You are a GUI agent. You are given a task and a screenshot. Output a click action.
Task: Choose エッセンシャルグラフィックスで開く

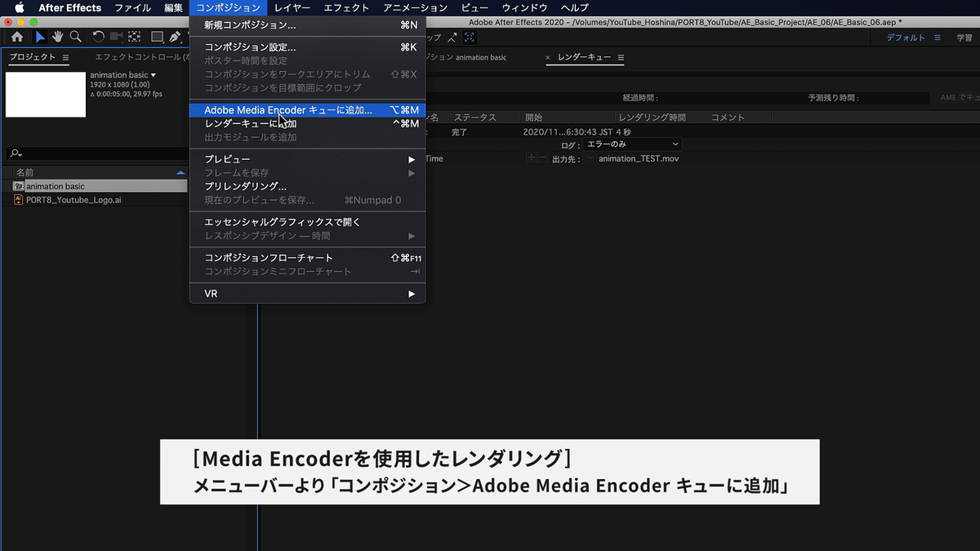click(x=307, y=222)
